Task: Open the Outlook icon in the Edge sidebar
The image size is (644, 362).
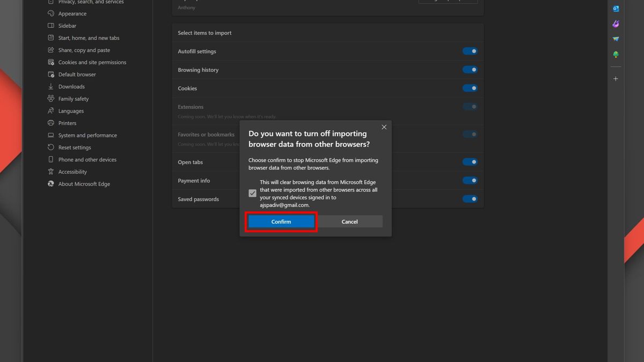Action: point(616,9)
